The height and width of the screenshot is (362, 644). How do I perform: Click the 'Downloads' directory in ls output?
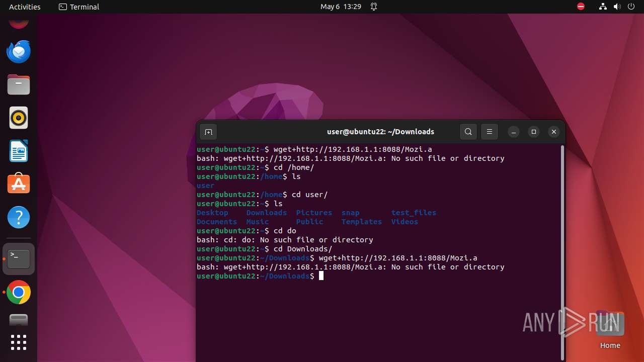coord(267,213)
